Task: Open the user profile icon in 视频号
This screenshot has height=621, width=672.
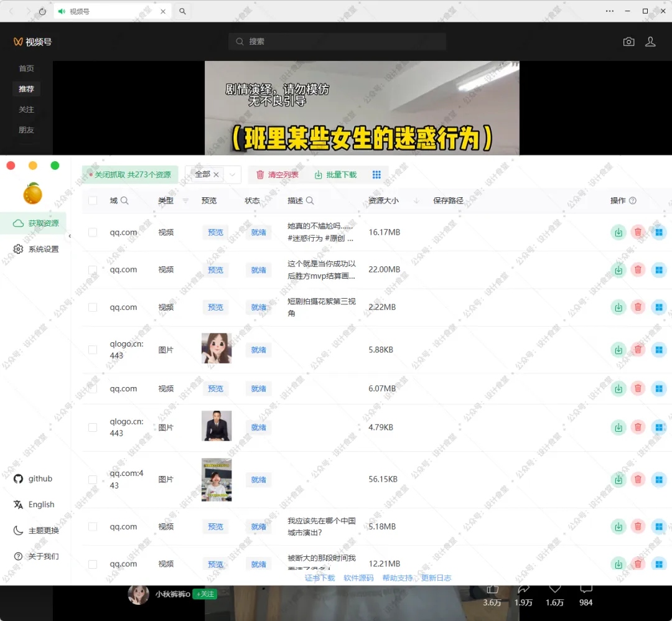Action: [650, 42]
